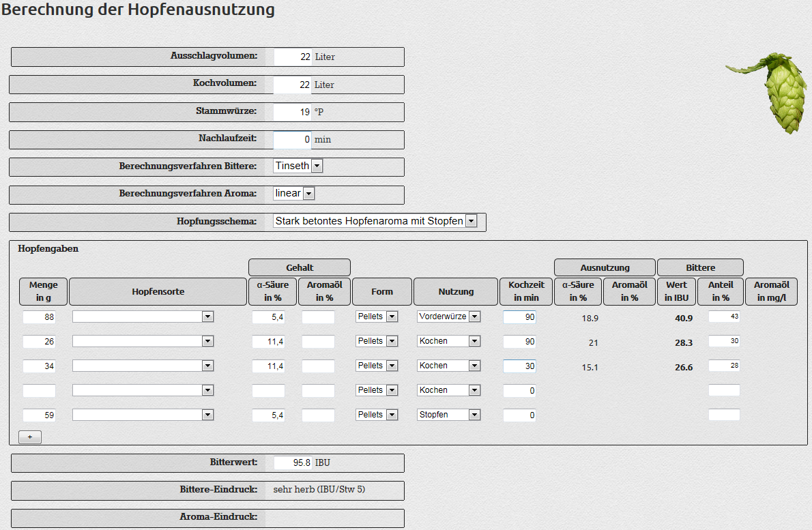The height and width of the screenshot is (530, 812).
Task: Open the Berechnungsverfahren Bittere dropdown
Action: pyautogui.click(x=298, y=166)
